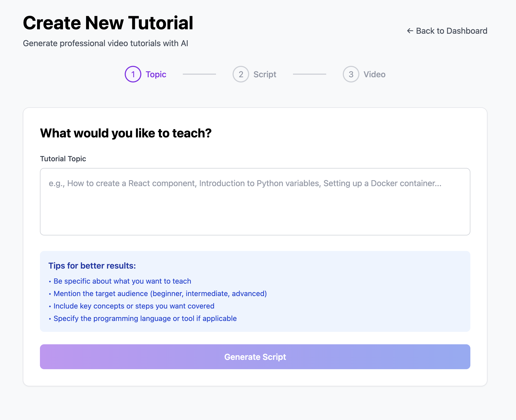Click the subtitle 'Generate professional video tutorials with AI'
The image size is (516, 420).
[x=106, y=43]
